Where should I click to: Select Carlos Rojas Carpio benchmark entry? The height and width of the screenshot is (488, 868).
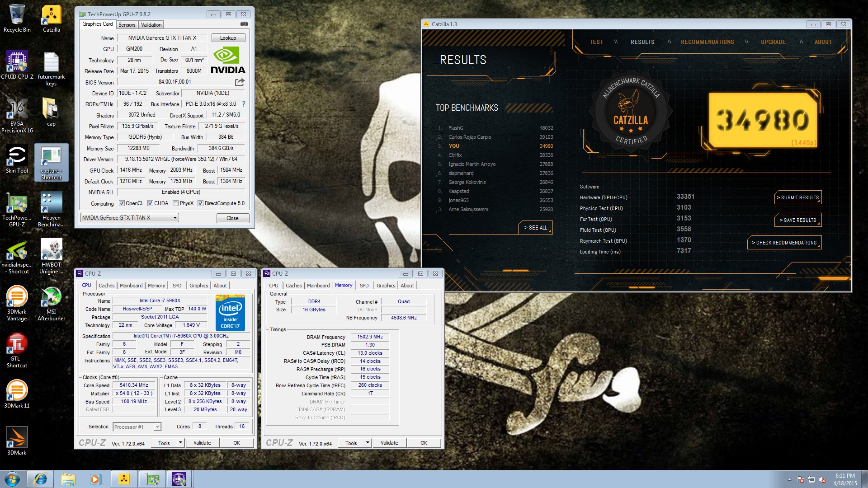tap(495, 137)
